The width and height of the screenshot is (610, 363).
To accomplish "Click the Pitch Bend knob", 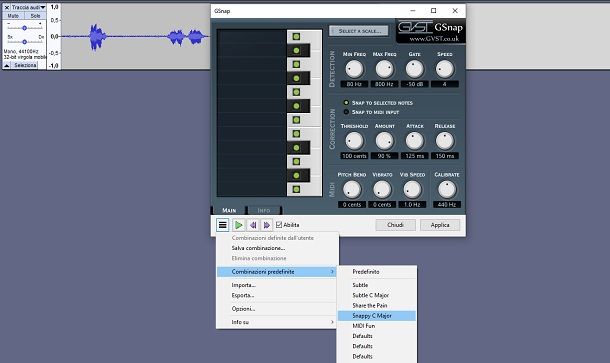I will 352,189.
